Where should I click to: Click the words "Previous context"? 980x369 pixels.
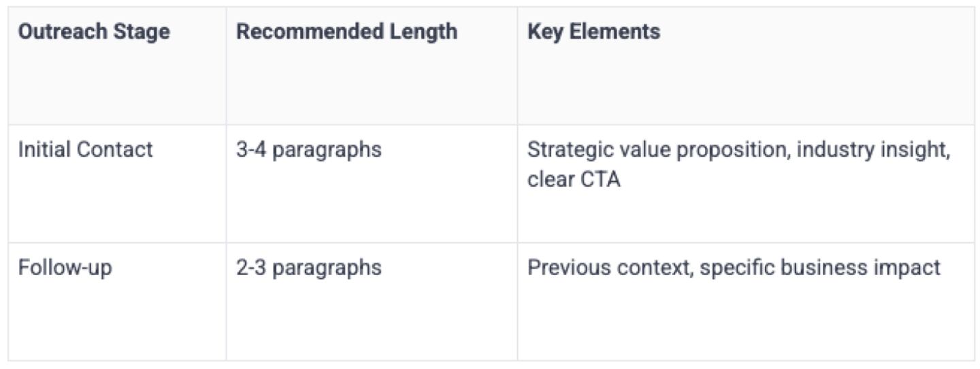pos(609,268)
